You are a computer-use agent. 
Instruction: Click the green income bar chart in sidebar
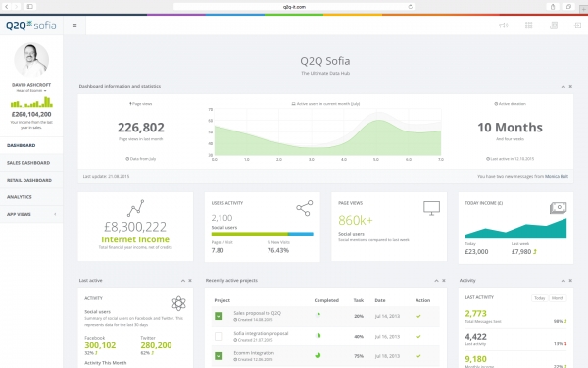pos(31,102)
